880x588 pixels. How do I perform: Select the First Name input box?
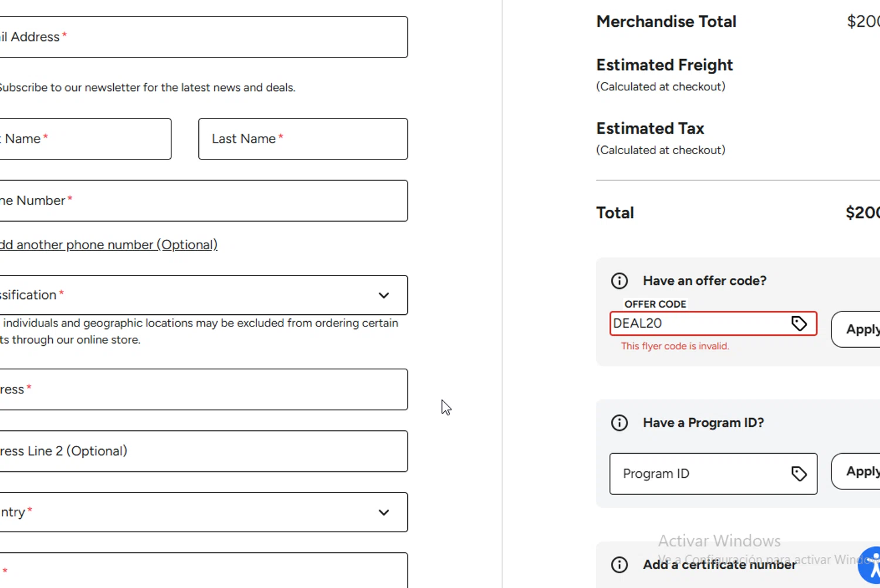[85, 139]
